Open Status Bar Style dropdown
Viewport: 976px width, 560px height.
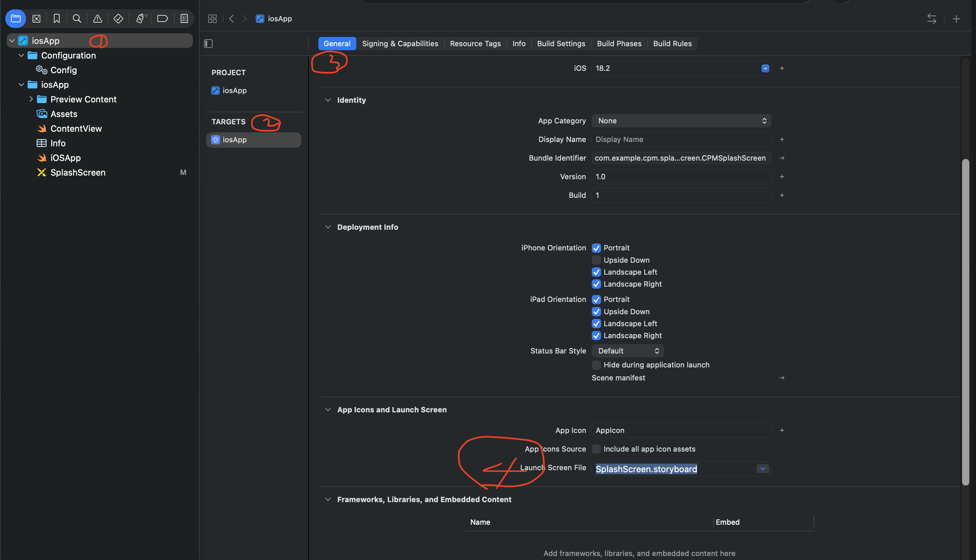(x=627, y=351)
